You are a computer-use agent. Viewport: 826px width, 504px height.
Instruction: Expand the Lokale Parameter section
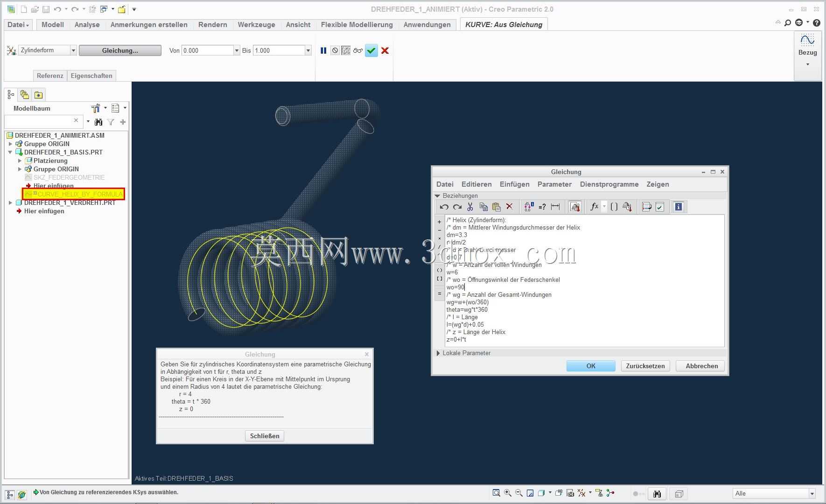pos(438,353)
